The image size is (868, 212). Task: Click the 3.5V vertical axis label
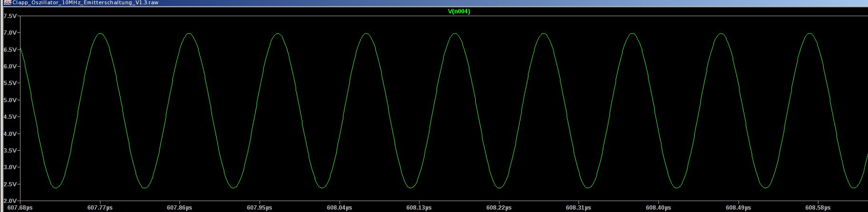10,151
